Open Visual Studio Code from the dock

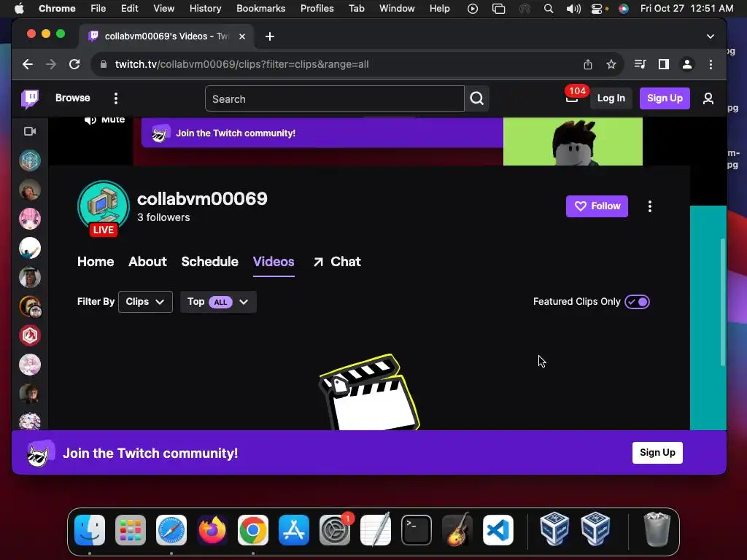[498, 530]
